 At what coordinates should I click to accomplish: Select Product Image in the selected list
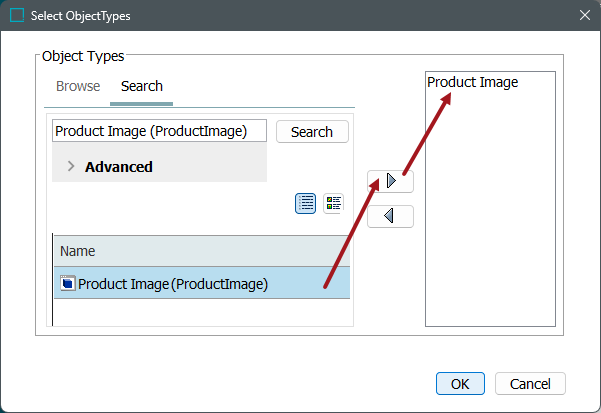(473, 83)
